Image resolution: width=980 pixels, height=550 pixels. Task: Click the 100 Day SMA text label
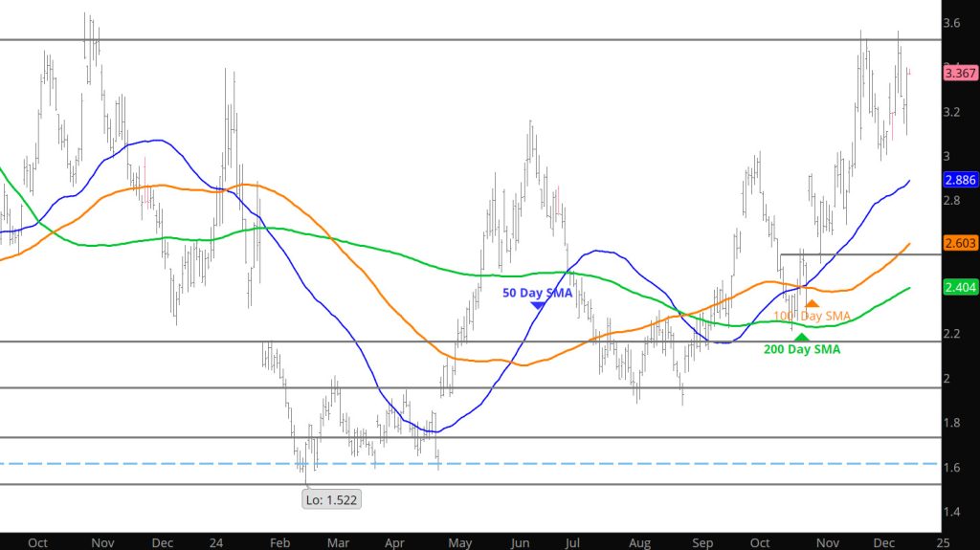[812, 316]
